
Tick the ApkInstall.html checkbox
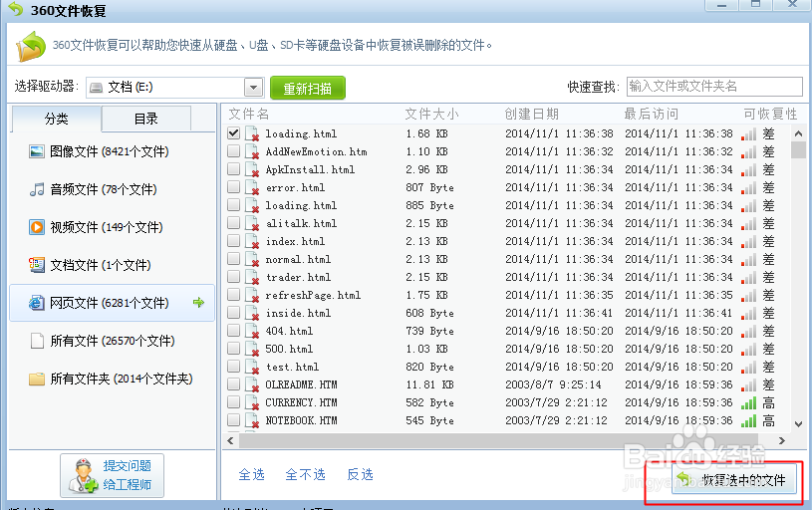pos(233,168)
